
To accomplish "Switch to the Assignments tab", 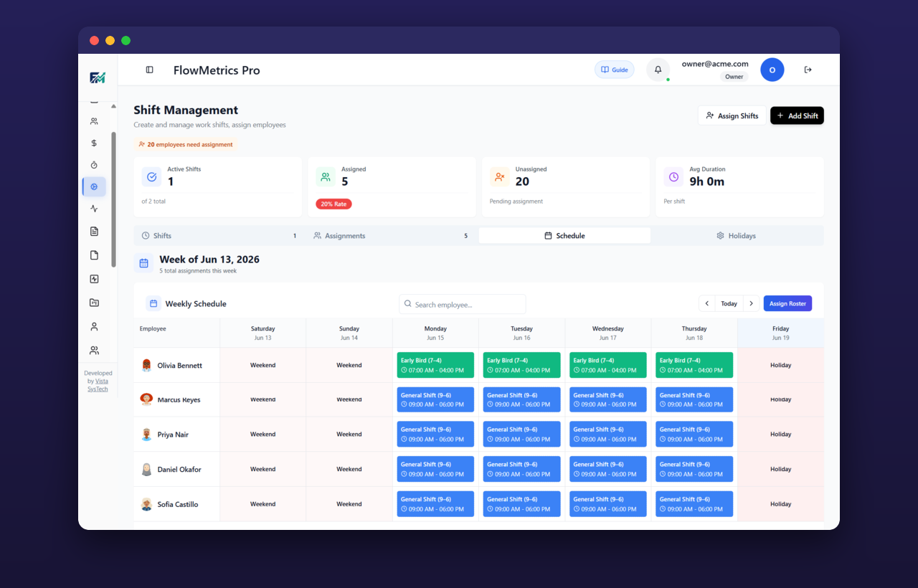I will [392, 235].
